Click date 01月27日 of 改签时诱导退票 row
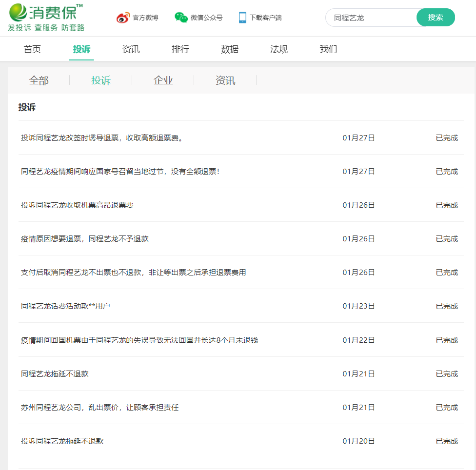Screen dimensions: 476x470 coord(358,138)
